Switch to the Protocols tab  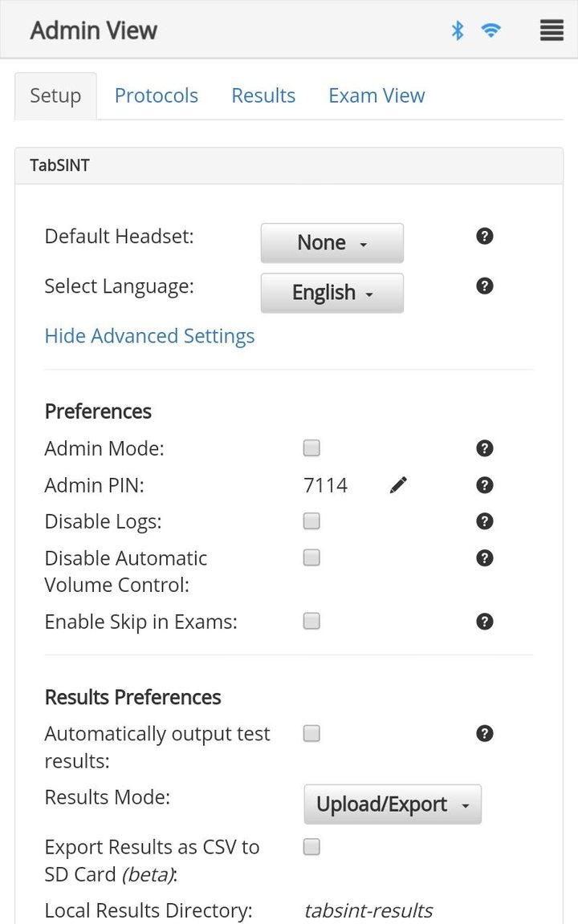157,95
